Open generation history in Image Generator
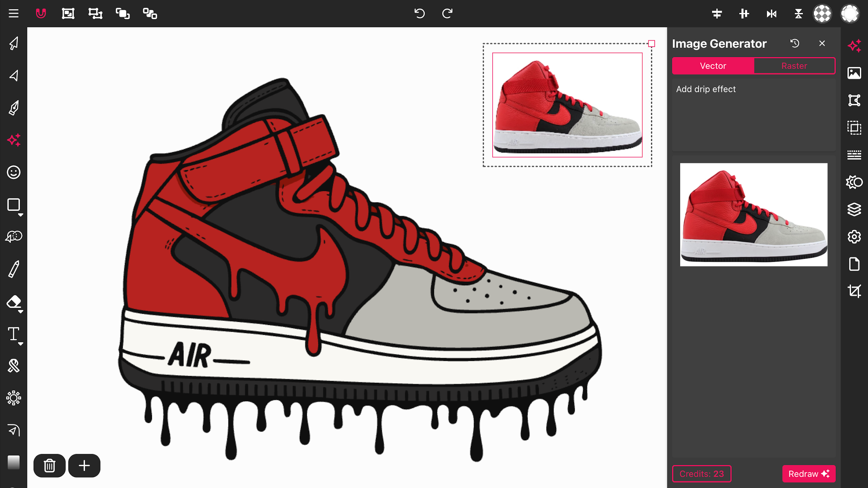The image size is (868, 488). 795,43
